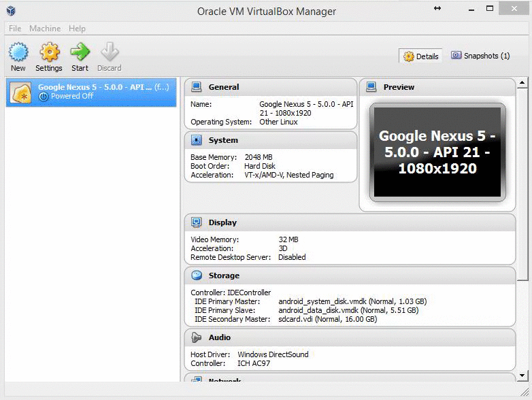Click the scrollbar up arrow in details pane
Screen dimensions: 532x400
tap(522, 82)
